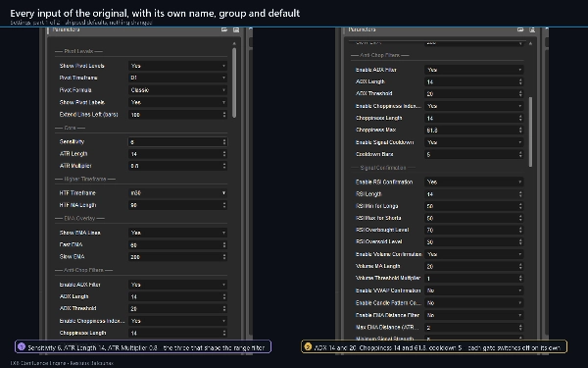Click the 'Anti-Chop Filters' heading in the right panel
The image size is (588, 368).
(379, 55)
